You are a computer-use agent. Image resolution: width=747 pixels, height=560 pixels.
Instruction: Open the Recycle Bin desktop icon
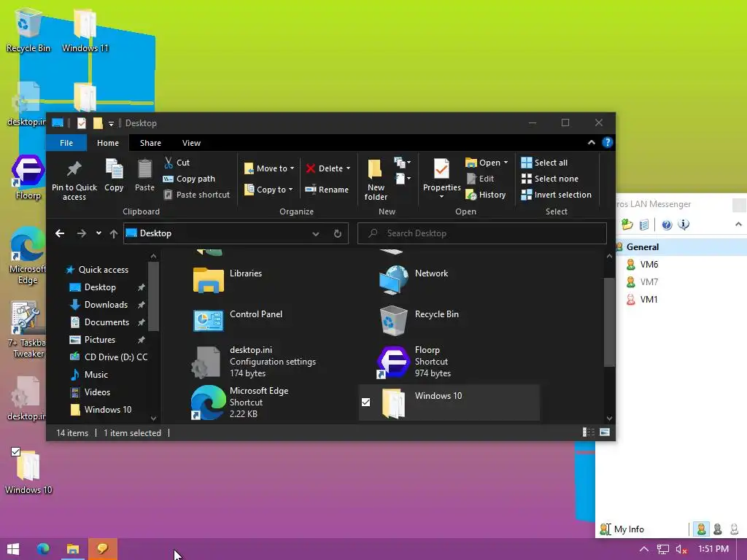pos(28,29)
